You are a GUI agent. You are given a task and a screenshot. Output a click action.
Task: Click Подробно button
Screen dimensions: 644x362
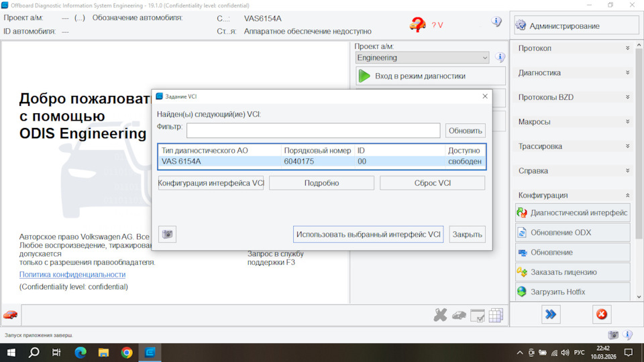click(x=321, y=183)
